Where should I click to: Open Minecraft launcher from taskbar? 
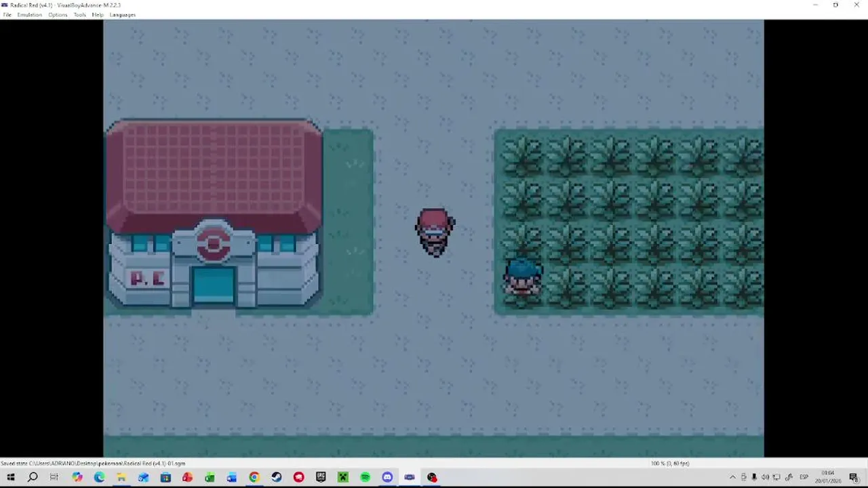tap(342, 478)
